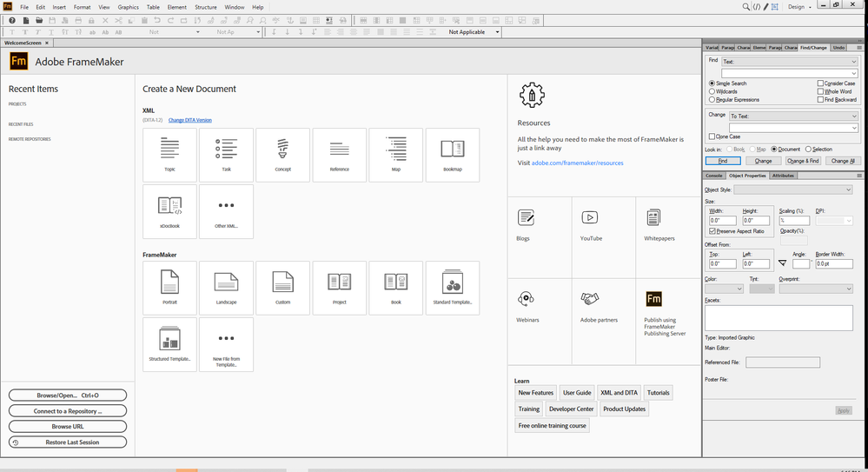Viewport: 868px width, 472px height.
Task: Click the New document toolbar icon
Action: point(25,21)
